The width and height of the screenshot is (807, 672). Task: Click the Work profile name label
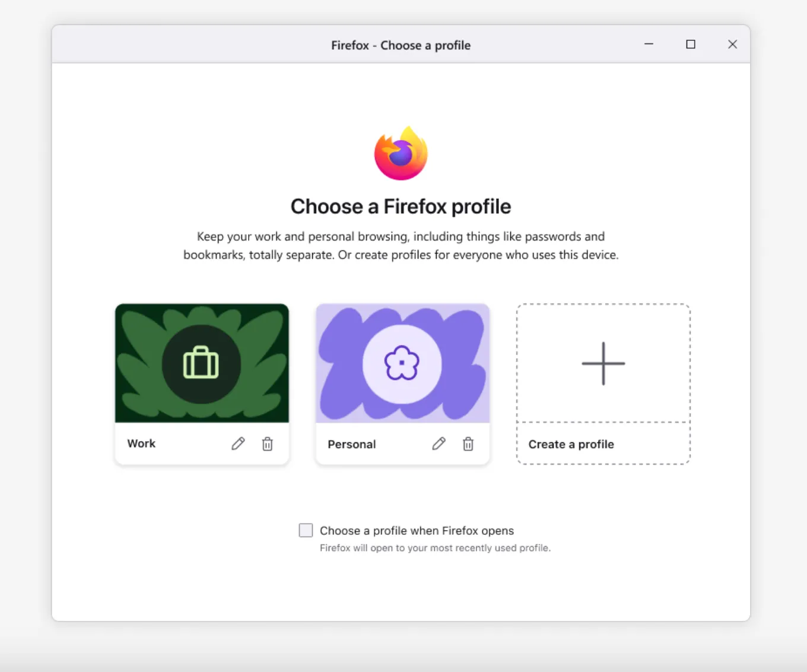coord(141,443)
